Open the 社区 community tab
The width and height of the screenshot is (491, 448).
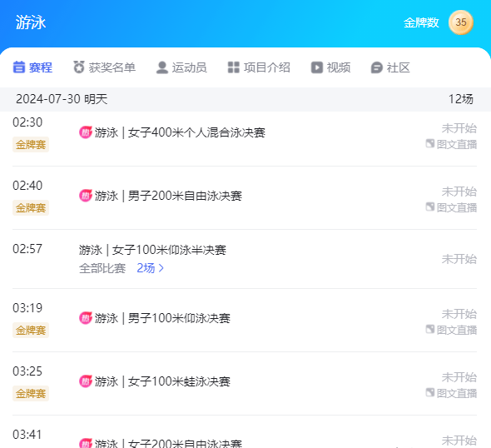click(x=390, y=67)
